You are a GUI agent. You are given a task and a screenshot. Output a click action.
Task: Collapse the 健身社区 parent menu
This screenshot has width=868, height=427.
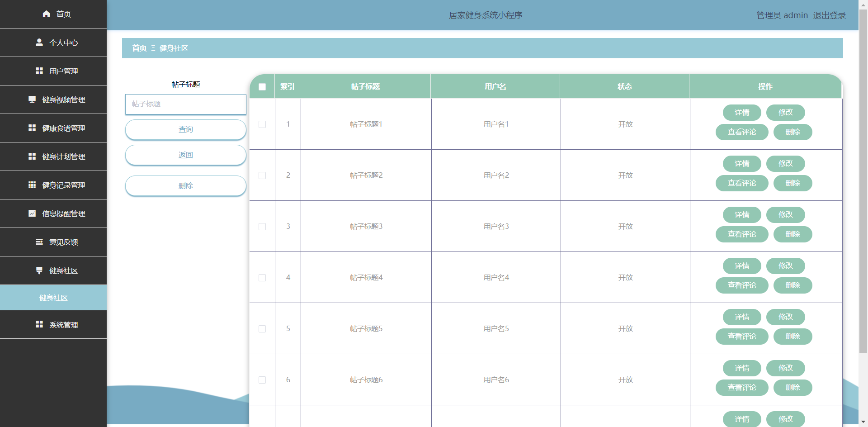(53, 270)
